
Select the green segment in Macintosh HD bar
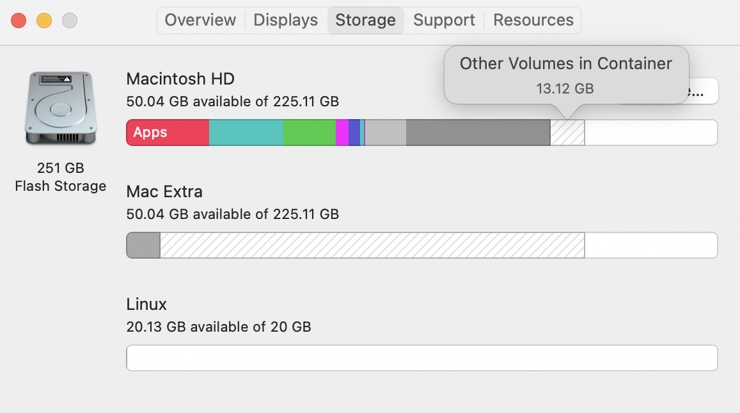[x=309, y=133]
